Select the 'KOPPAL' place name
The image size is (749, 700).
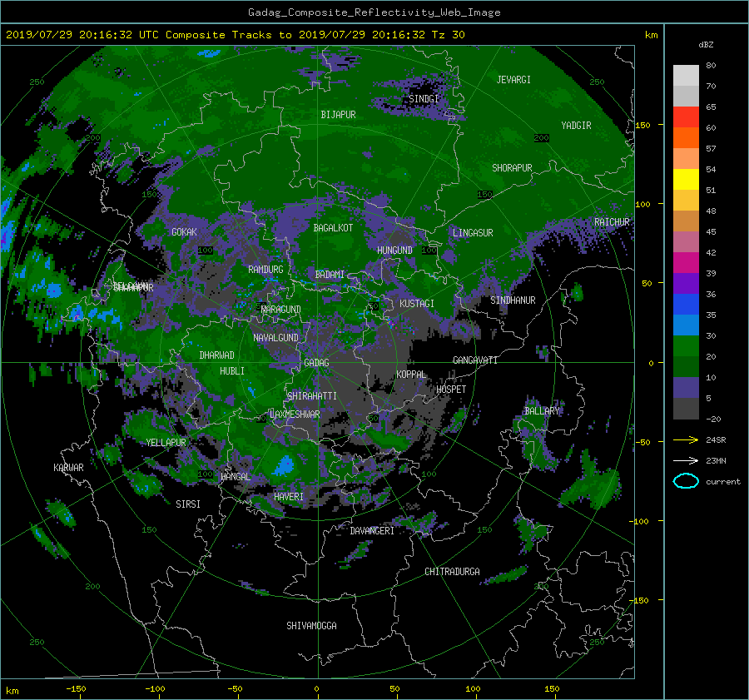pyautogui.click(x=411, y=375)
